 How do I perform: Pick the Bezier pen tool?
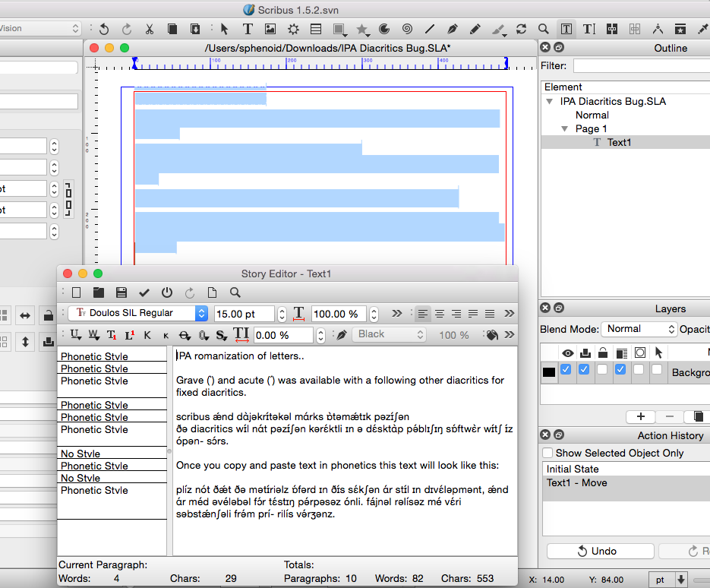coord(453,29)
